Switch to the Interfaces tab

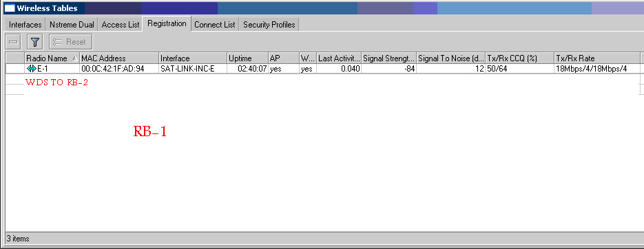25,25
